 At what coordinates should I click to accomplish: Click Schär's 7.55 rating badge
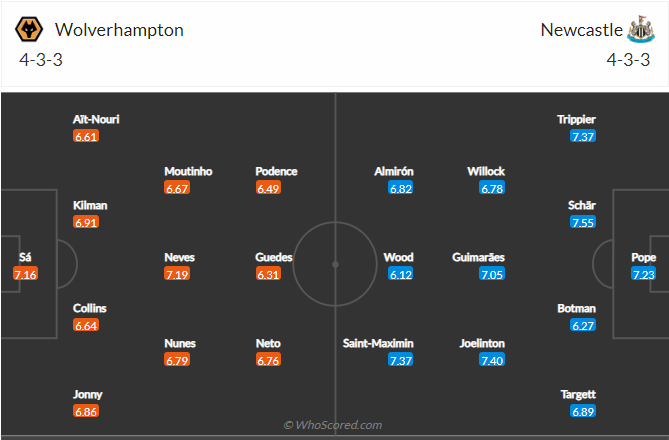tap(583, 222)
